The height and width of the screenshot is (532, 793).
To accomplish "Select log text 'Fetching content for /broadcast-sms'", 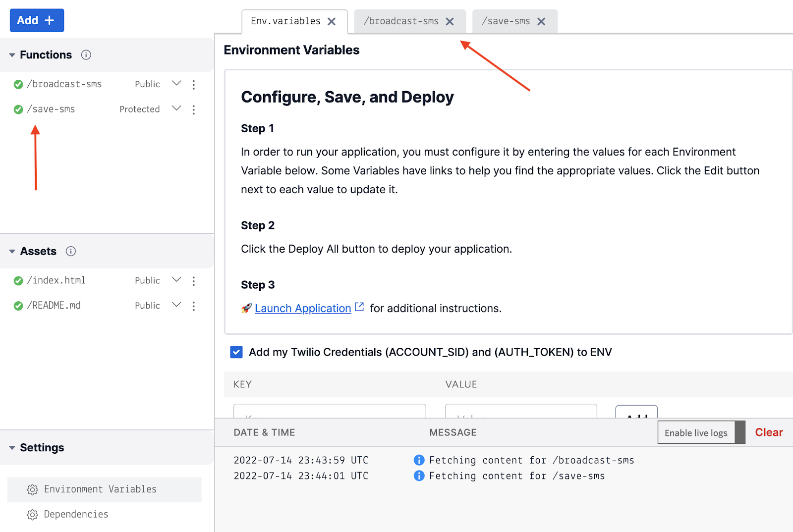I will click(x=532, y=460).
